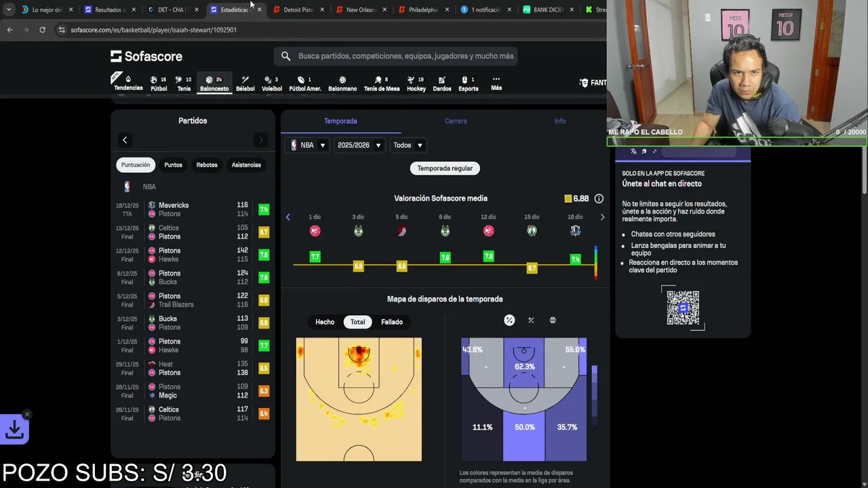Open the Fútbol sport category

click(159, 83)
